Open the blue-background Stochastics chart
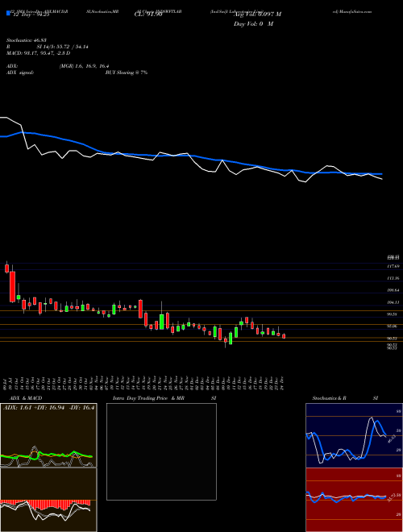 point(354,435)
